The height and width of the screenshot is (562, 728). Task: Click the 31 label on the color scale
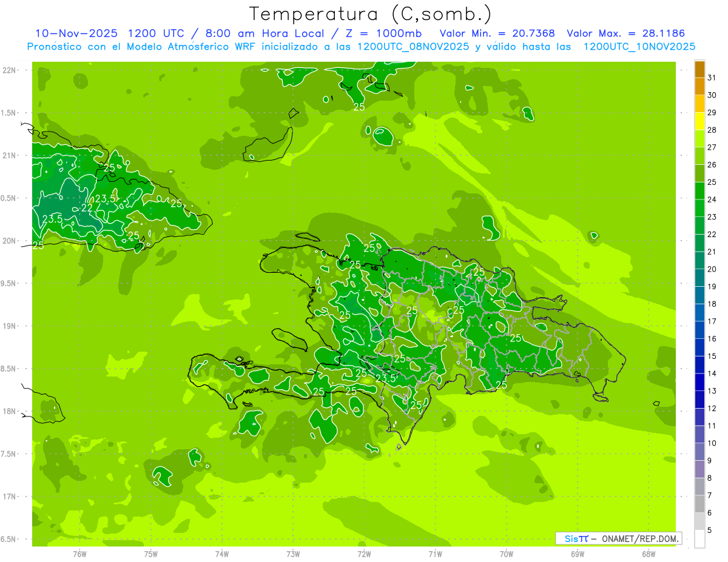click(x=712, y=78)
